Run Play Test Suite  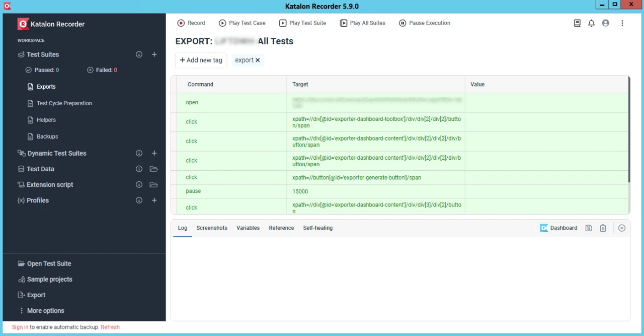302,23
